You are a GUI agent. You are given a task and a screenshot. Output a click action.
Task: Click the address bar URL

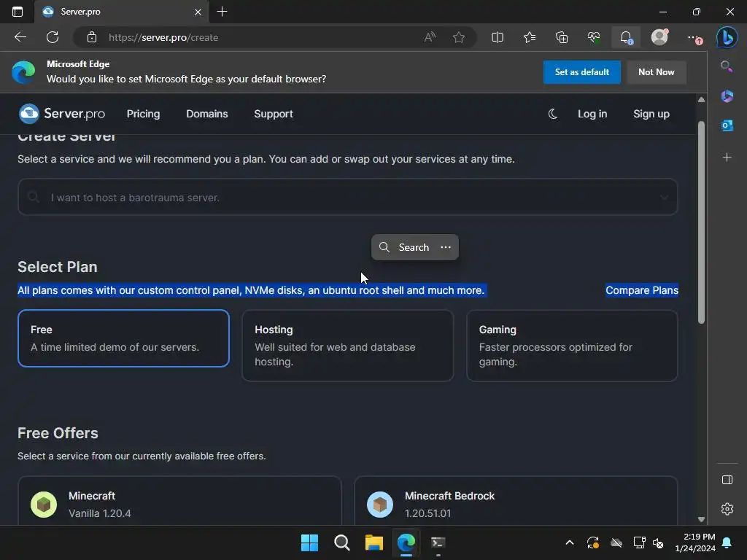click(x=163, y=37)
